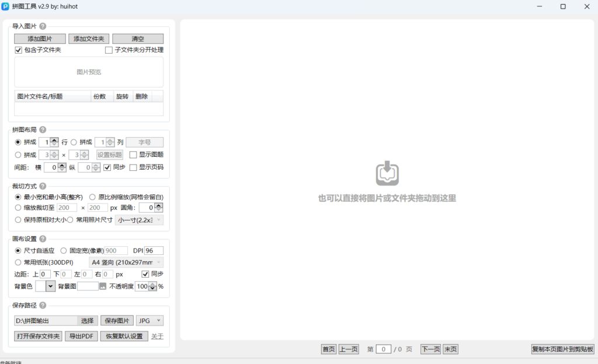Click the help icon next to 裁切方式
Screen dimensions: 598x364
pos(43,186)
